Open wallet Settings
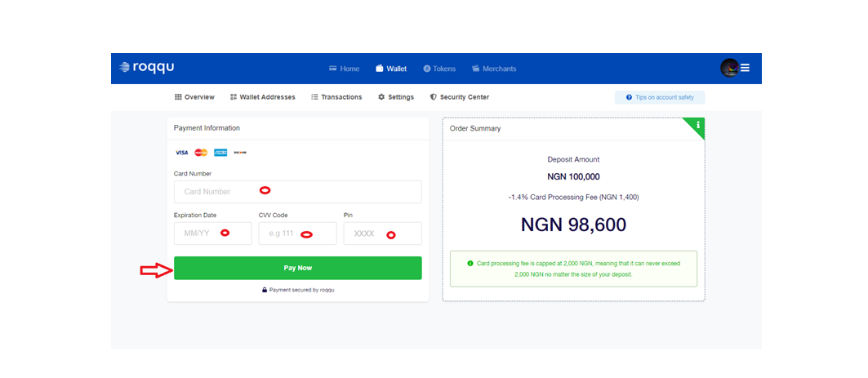The image size is (868, 378). point(396,97)
